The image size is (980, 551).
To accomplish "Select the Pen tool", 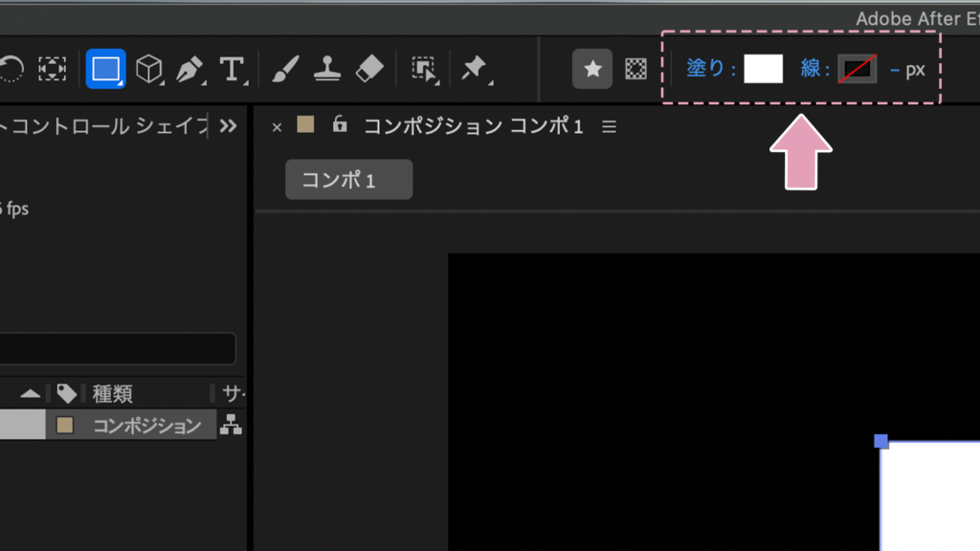I will click(x=190, y=69).
